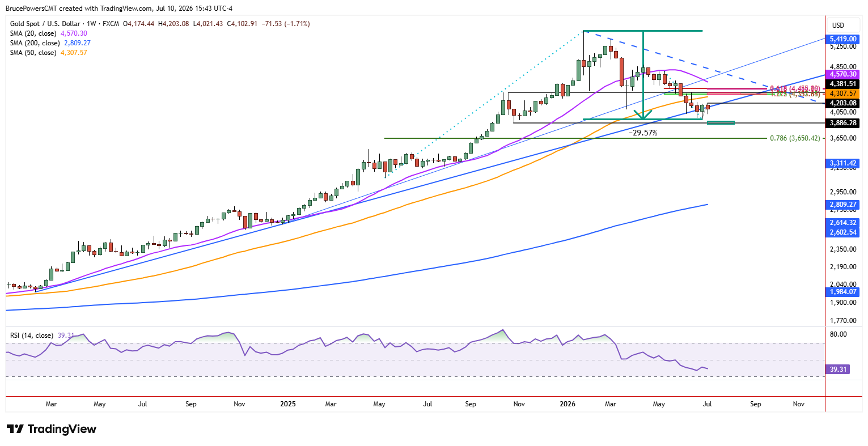Click the -29.57% measurement label
868x446 pixels.
643,133
